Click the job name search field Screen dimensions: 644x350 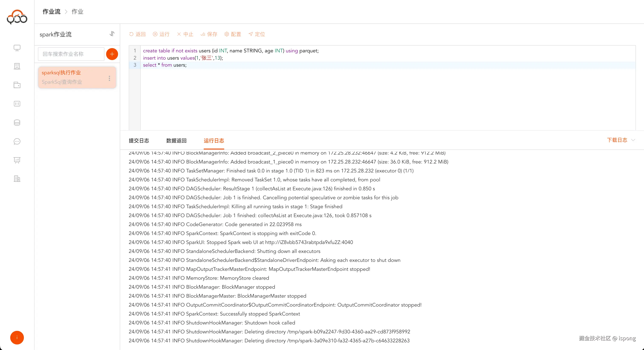pos(71,54)
